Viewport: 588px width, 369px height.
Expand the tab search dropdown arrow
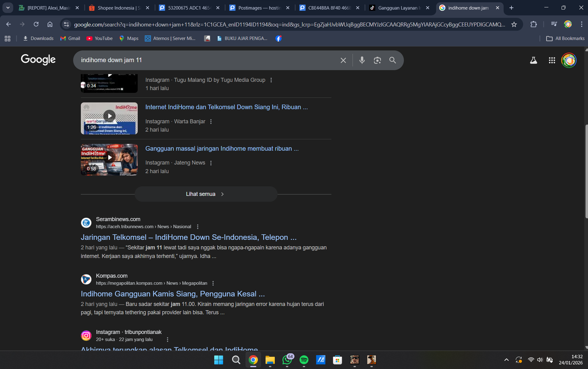click(x=8, y=8)
